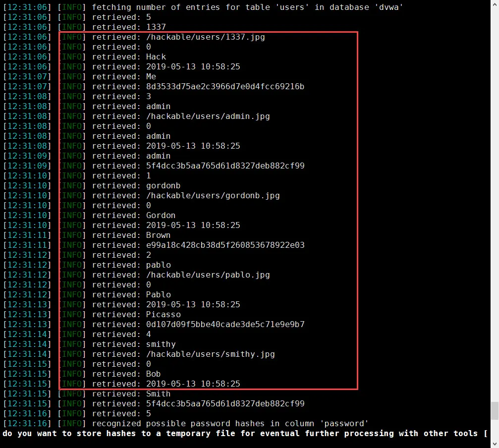The image size is (499, 448).
Task: Click the 'do you want to store hashes' prompt
Action: (245, 433)
